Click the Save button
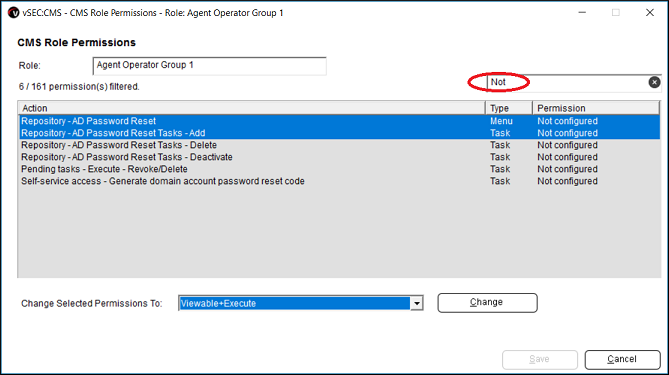This screenshot has height=375, width=669. (540, 359)
